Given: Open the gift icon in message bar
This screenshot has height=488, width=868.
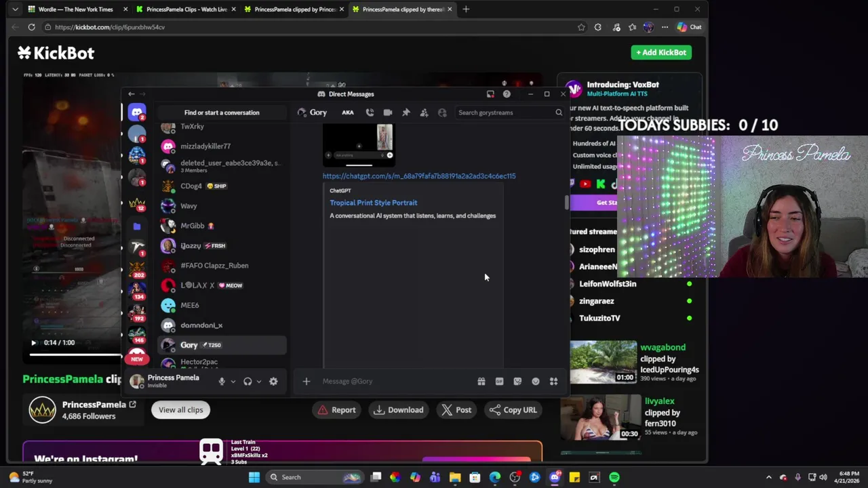Looking at the screenshot, I should tap(481, 382).
